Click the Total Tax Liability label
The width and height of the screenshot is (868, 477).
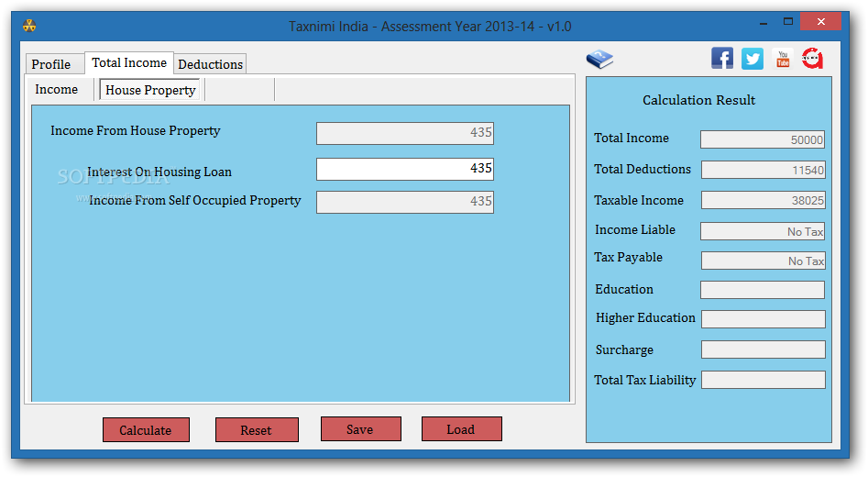coord(645,380)
